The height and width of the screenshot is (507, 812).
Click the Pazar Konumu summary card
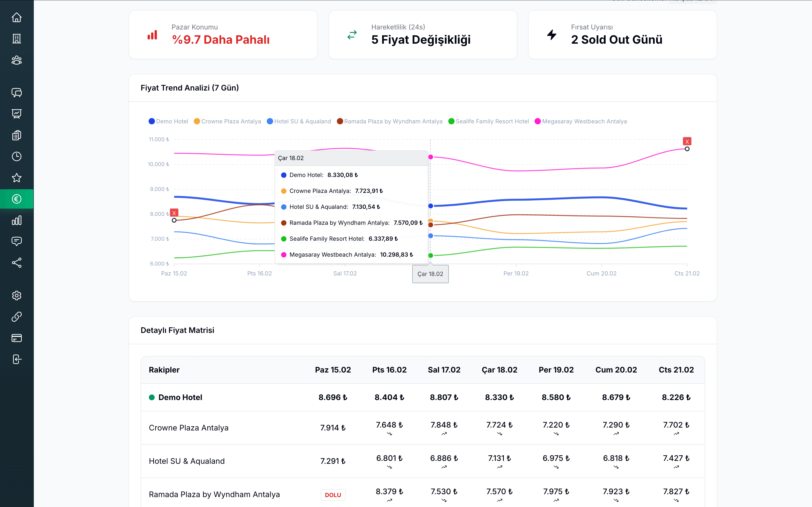[x=223, y=35]
